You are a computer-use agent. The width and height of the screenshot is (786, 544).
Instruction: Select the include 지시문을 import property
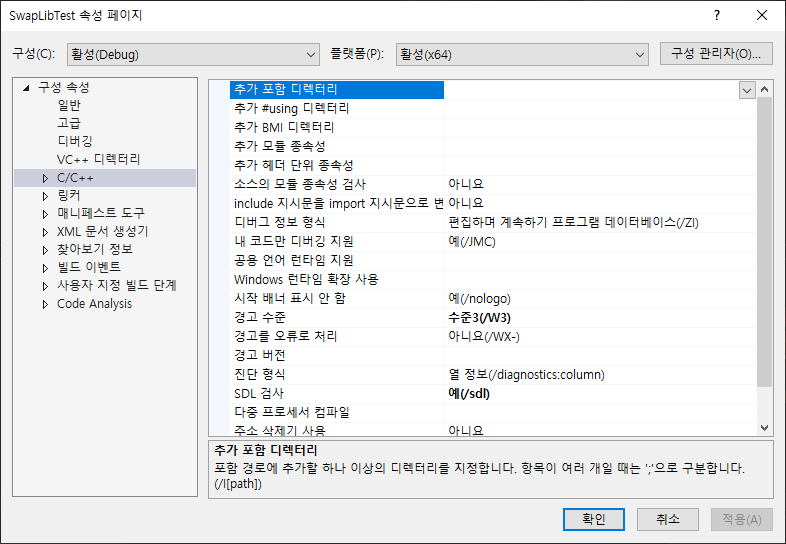tap(337, 204)
